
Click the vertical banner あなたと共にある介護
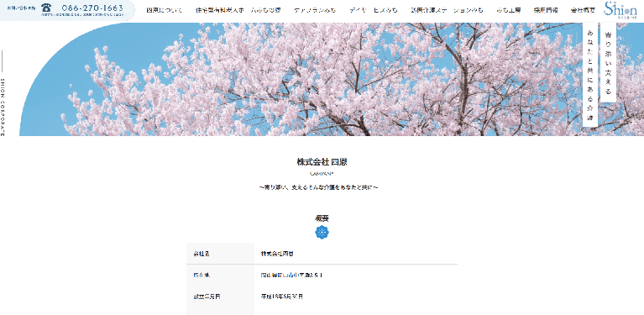(590, 75)
